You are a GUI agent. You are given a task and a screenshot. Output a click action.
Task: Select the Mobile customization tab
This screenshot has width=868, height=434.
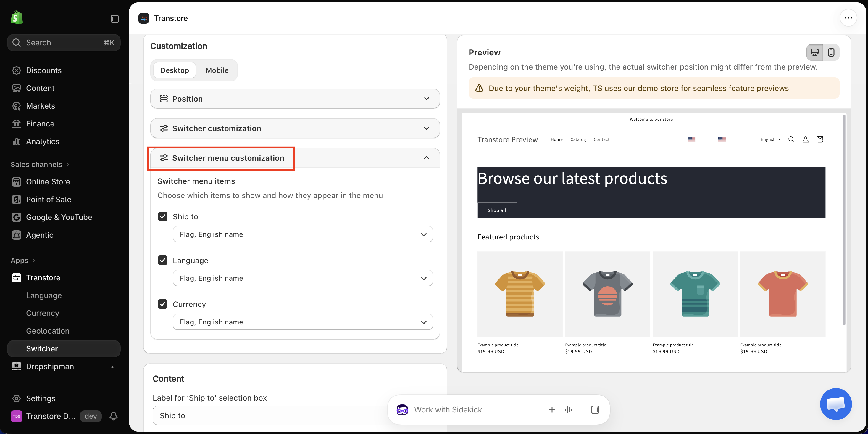[x=217, y=70]
